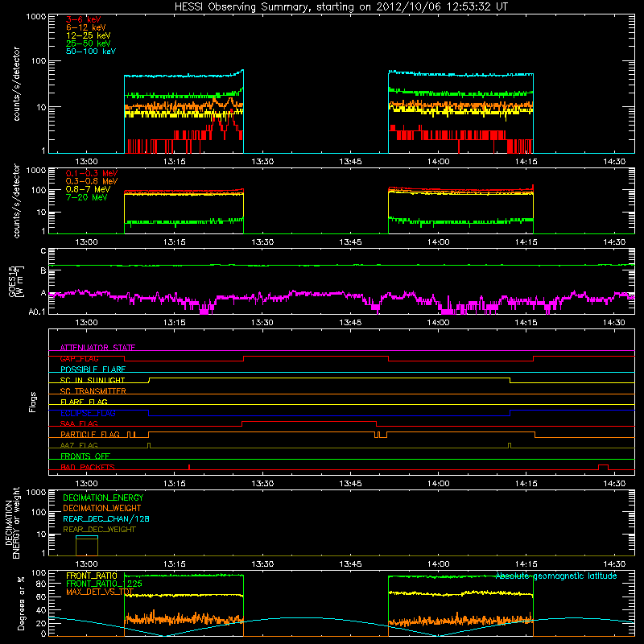Image resolution: width=644 pixels, height=644 pixels.
Task: Click the FRONT_RATIO legend label in yellow
Action: [92, 576]
